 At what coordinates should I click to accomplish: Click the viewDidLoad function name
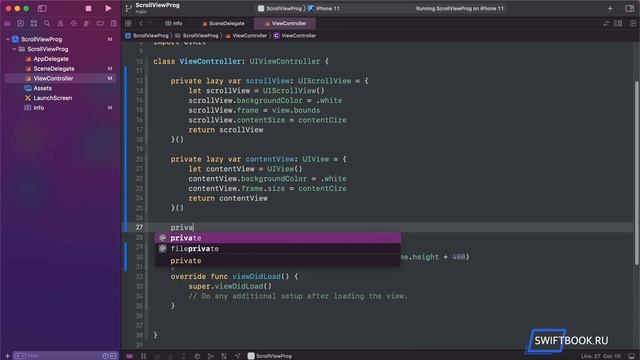click(x=256, y=276)
